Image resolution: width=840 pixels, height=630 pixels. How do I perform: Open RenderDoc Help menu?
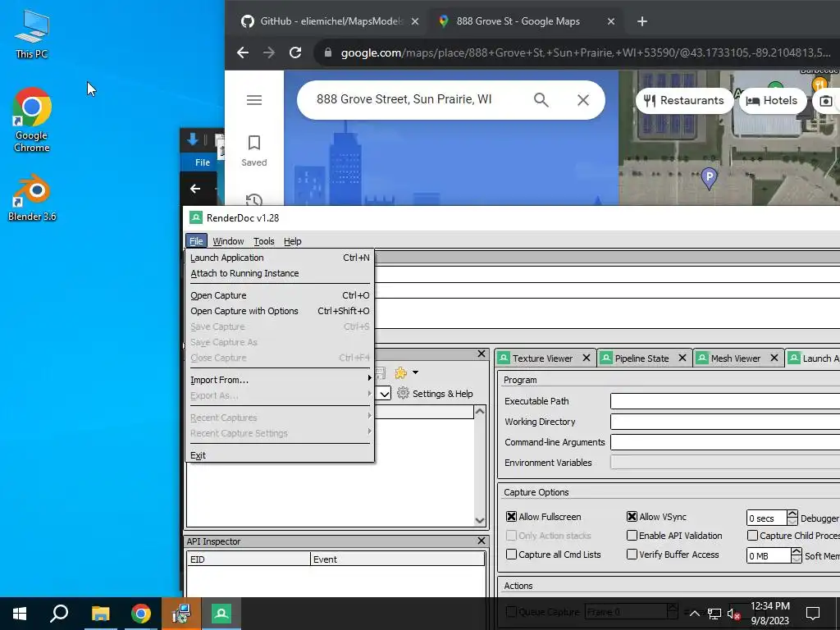(x=293, y=241)
